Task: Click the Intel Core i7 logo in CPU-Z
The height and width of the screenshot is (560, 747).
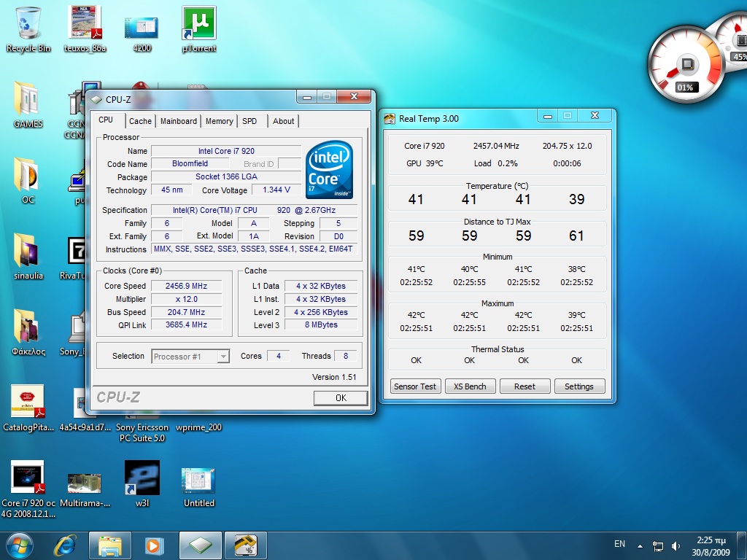Action: point(329,169)
